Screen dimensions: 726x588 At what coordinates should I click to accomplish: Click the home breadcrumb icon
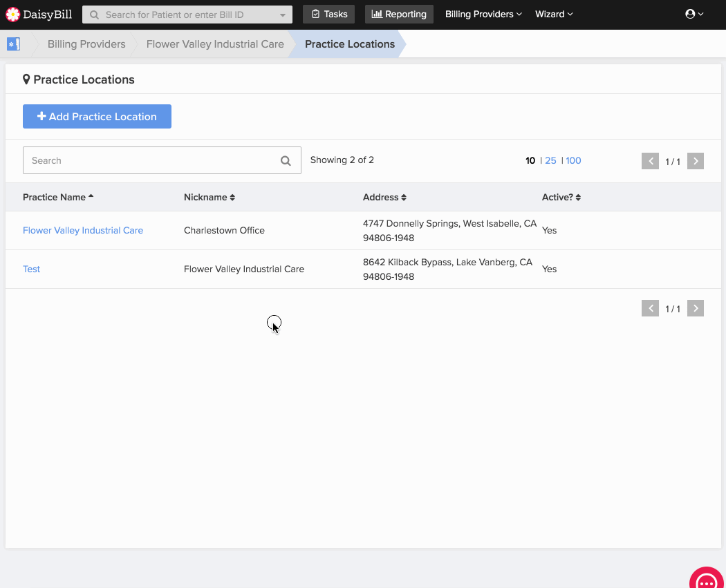click(x=13, y=44)
